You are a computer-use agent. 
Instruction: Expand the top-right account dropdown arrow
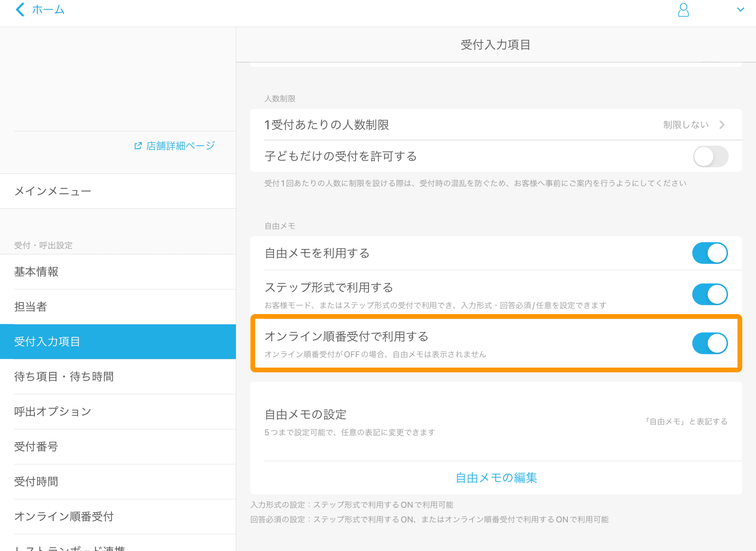[740, 10]
